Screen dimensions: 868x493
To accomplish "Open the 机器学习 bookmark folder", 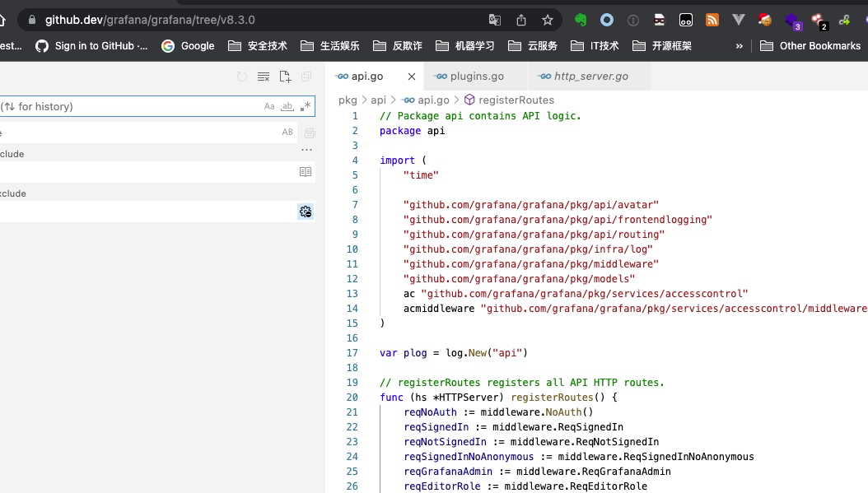I will pyautogui.click(x=465, y=46).
